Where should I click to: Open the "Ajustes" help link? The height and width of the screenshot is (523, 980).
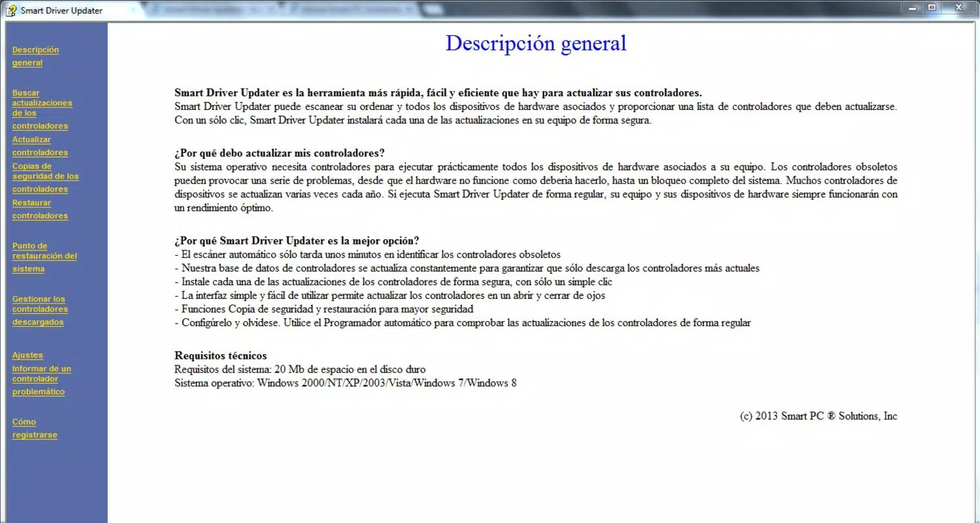click(27, 355)
